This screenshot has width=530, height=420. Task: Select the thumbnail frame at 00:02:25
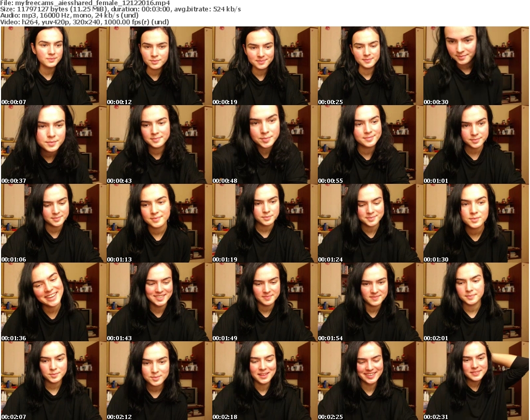[x=371, y=381]
